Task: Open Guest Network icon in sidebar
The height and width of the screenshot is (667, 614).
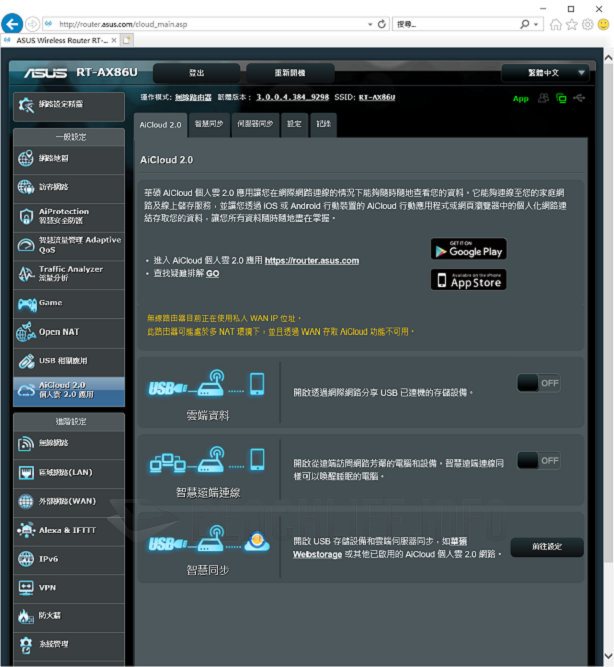Action: point(26,187)
